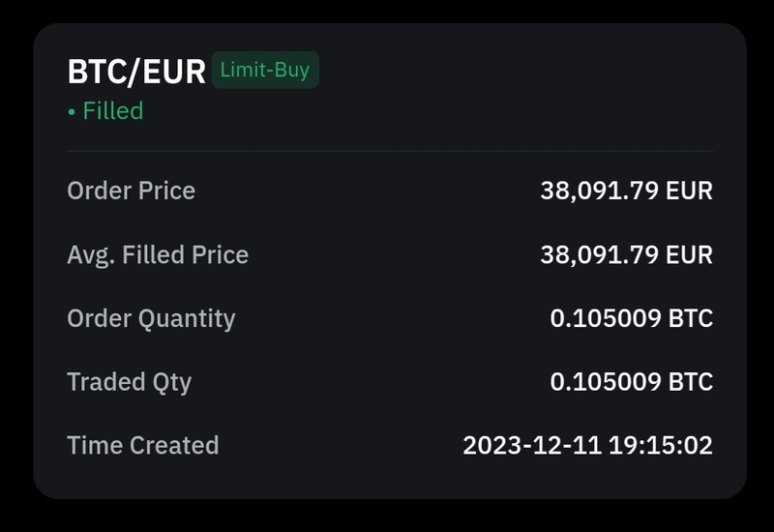Click the Avg. Filled Price row's 38,091.79 amount
Viewport: 774px width, 532px height.
(x=599, y=254)
